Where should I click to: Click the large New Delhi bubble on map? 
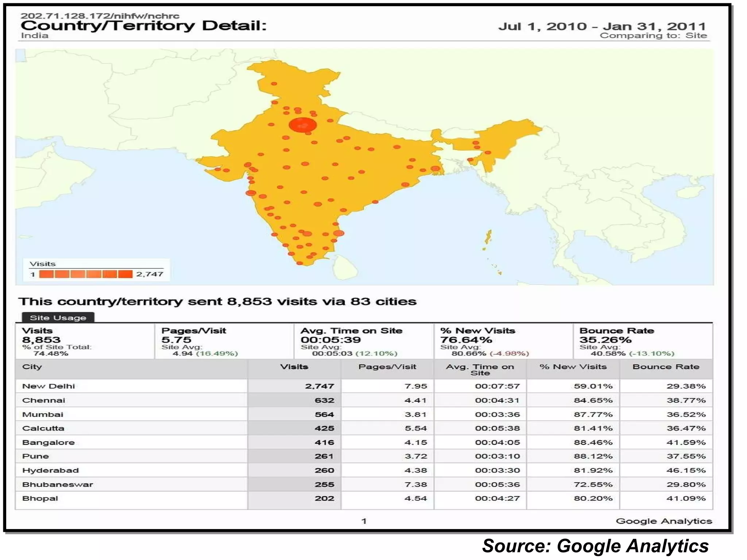pos(302,125)
